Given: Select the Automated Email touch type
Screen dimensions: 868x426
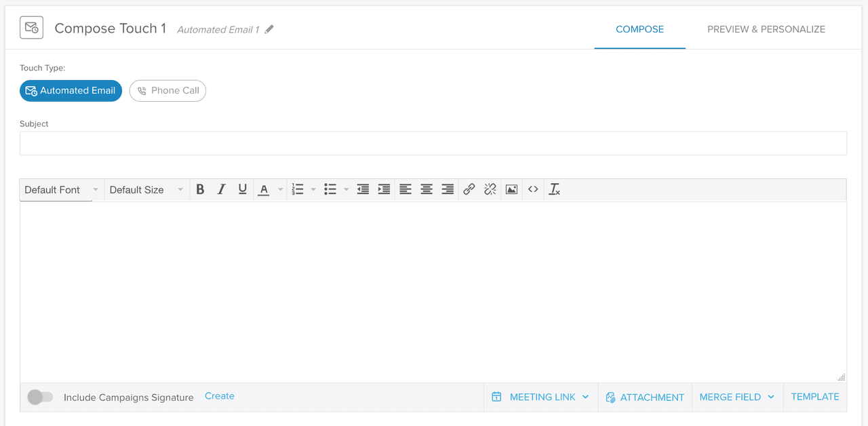Looking at the screenshot, I should pyautogui.click(x=71, y=90).
